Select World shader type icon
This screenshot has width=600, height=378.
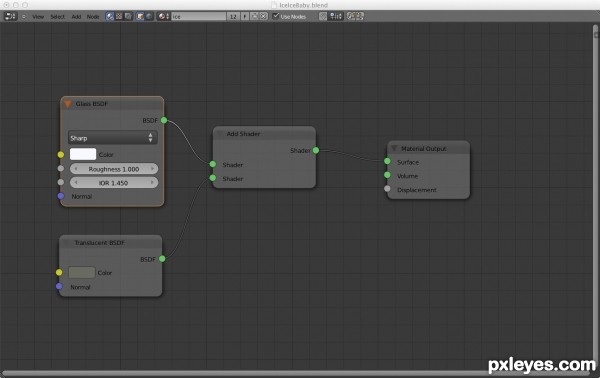[x=149, y=16]
